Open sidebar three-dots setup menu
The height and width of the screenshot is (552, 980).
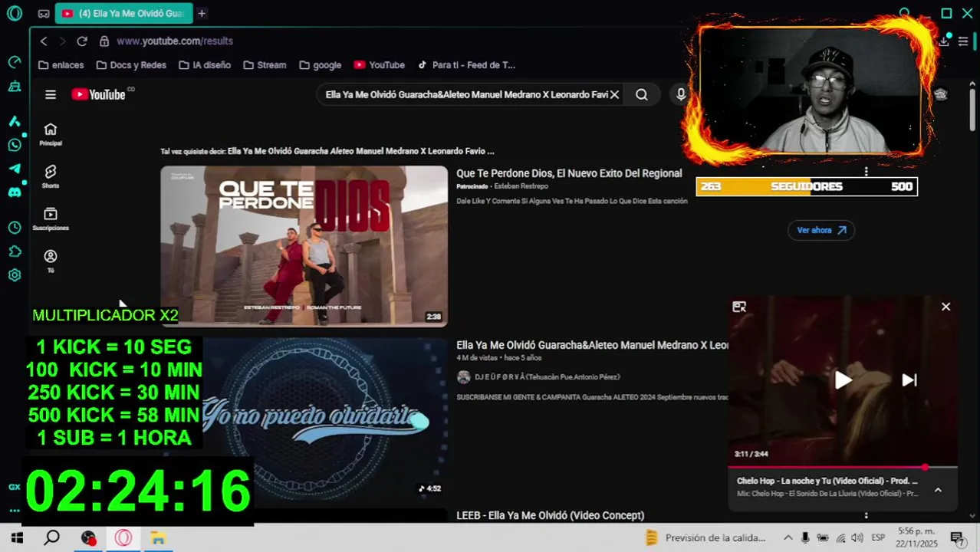tap(15, 510)
